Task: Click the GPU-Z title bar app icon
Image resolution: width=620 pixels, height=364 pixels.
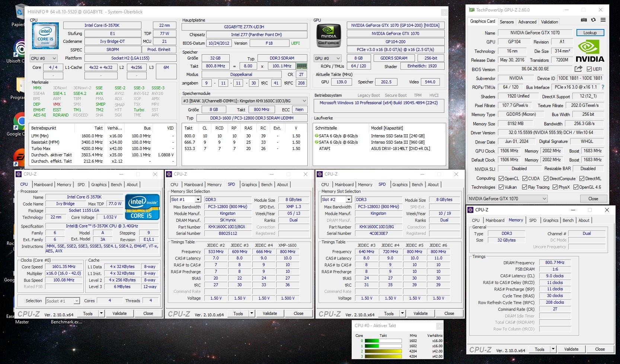Action: [x=472, y=10]
